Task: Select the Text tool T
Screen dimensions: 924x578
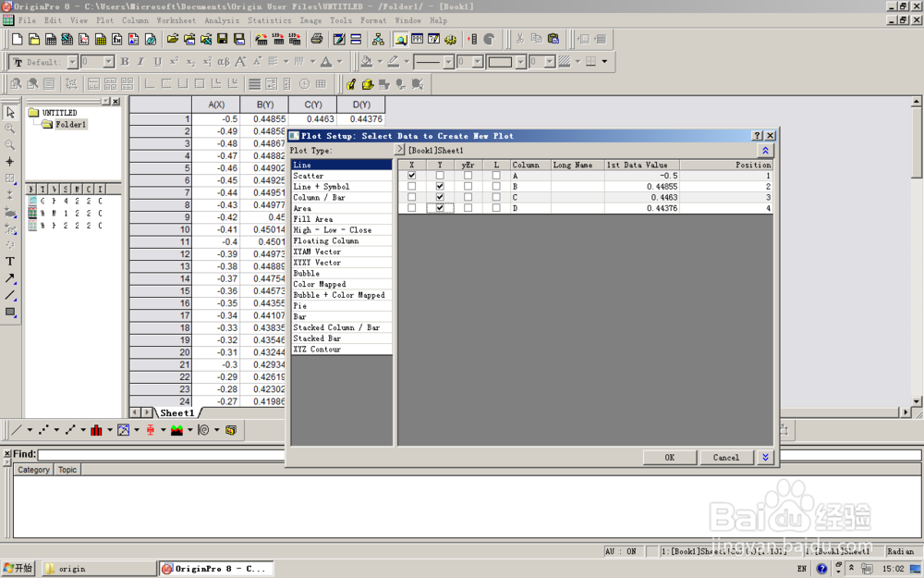Action: 10,262
